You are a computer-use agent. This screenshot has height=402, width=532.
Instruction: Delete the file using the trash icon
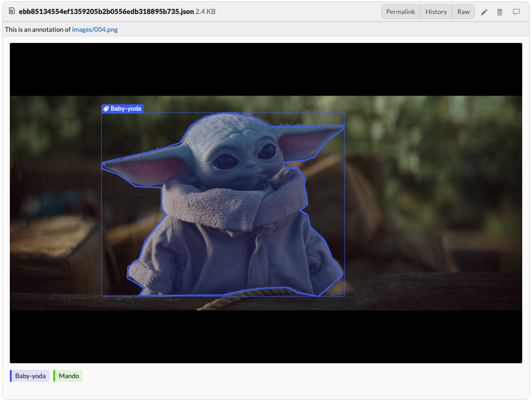click(x=500, y=12)
